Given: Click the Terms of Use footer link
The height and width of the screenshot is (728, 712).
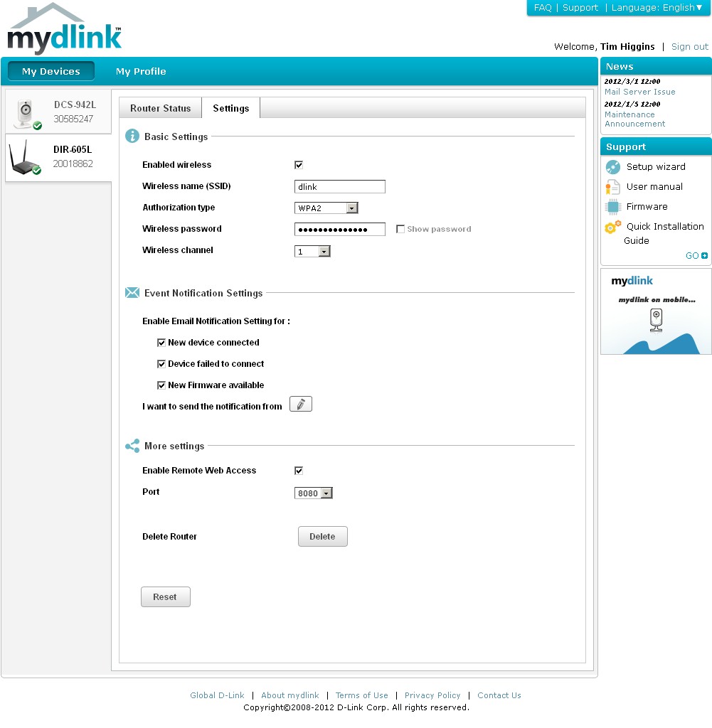Looking at the screenshot, I should (x=362, y=695).
